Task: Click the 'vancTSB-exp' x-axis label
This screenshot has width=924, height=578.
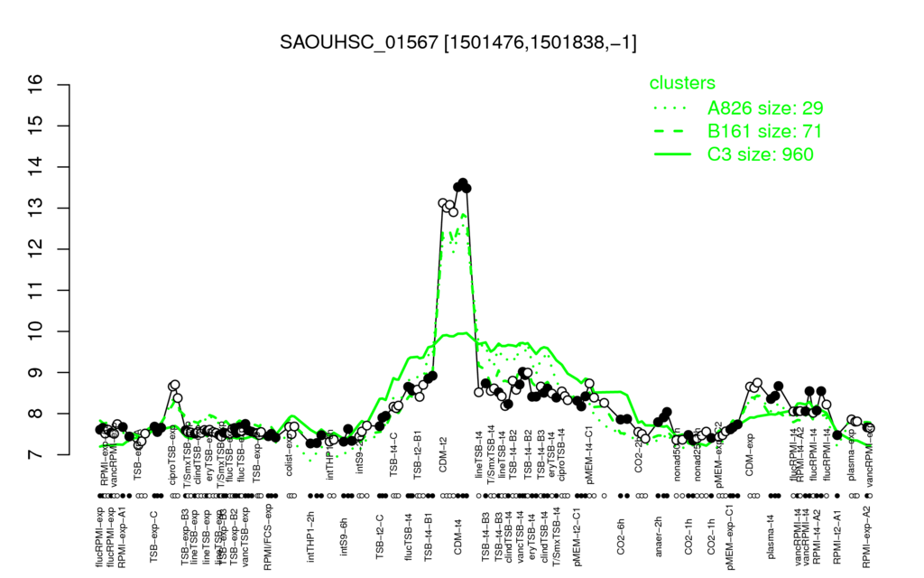Action: point(245,536)
